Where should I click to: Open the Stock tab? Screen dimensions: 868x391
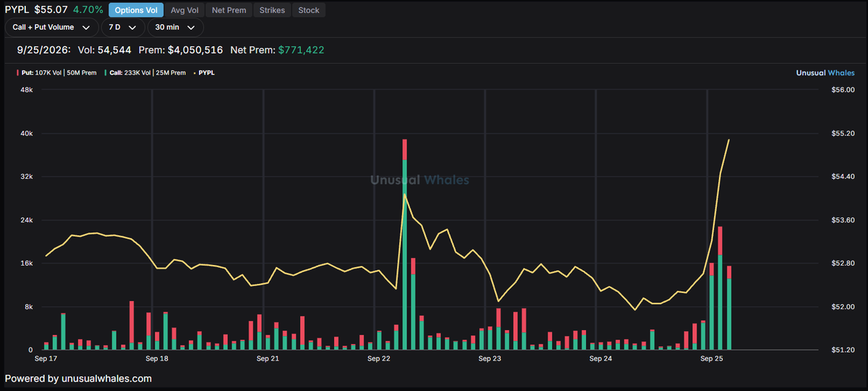click(309, 10)
